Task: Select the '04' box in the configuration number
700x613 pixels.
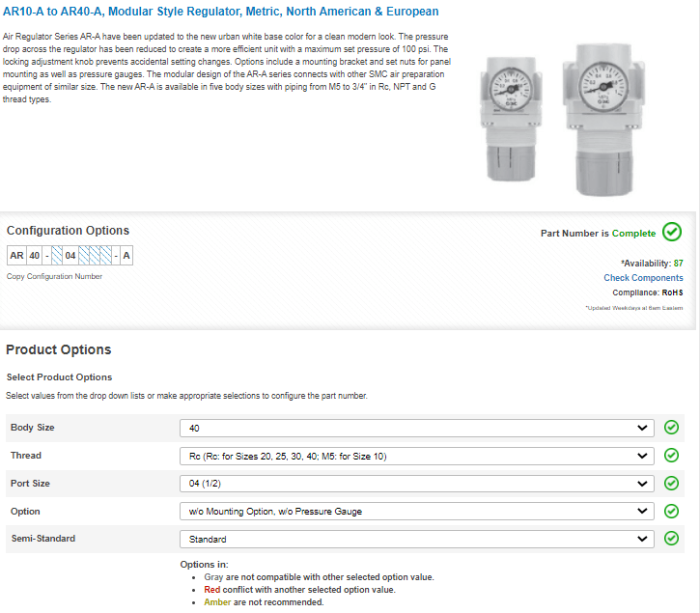Action: (x=70, y=256)
